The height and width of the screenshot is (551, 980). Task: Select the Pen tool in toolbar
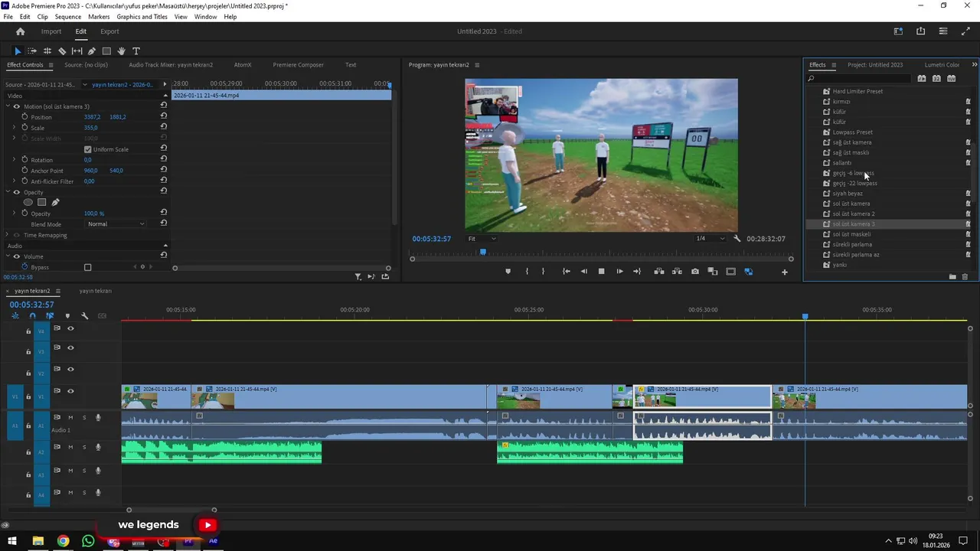pos(92,51)
